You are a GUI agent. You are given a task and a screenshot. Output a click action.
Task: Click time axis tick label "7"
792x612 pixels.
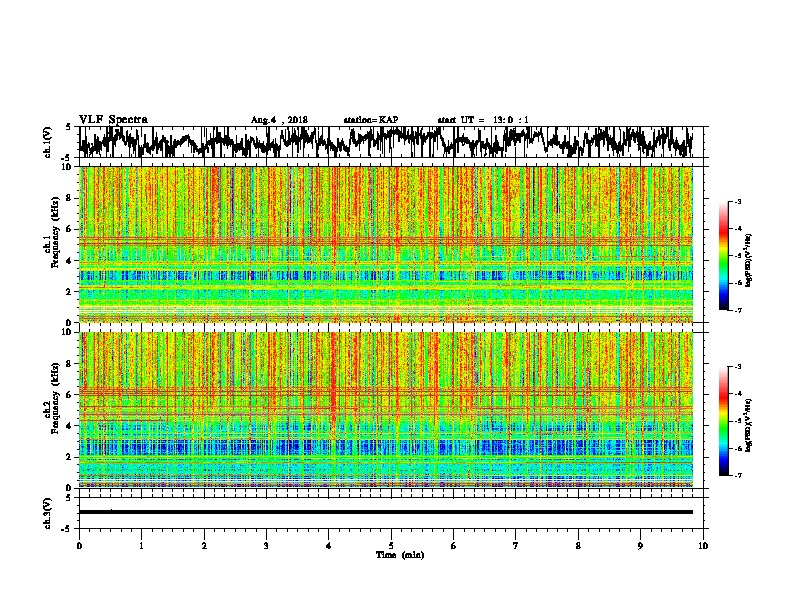pyautogui.click(x=516, y=546)
